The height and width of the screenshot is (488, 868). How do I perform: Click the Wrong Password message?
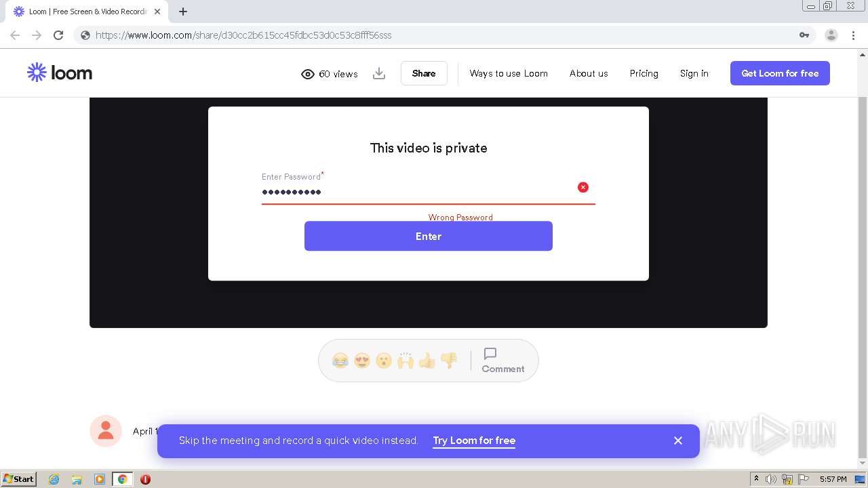pos(460,218)
